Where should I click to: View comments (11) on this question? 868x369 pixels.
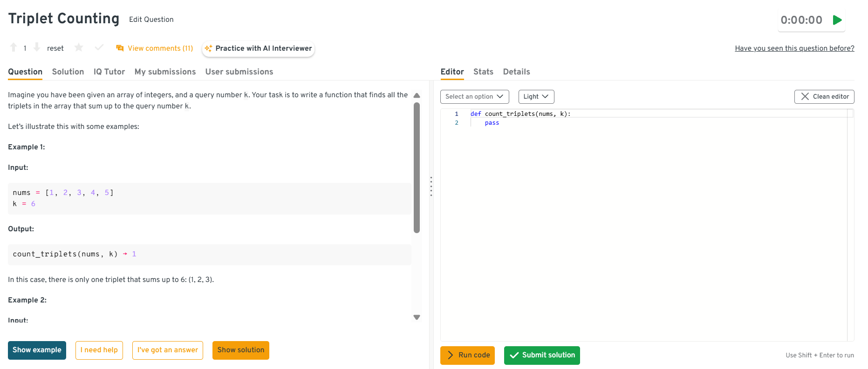point(155,48)
